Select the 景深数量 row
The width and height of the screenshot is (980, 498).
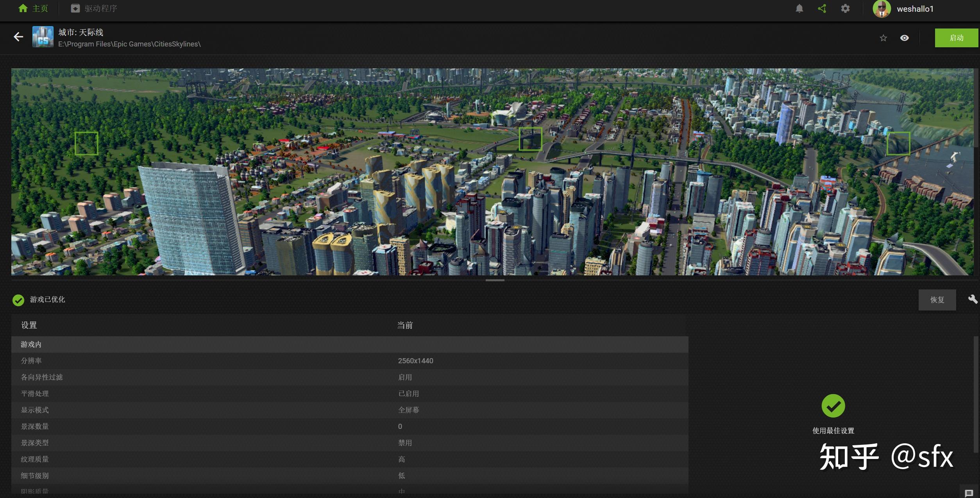pos(350,427)
